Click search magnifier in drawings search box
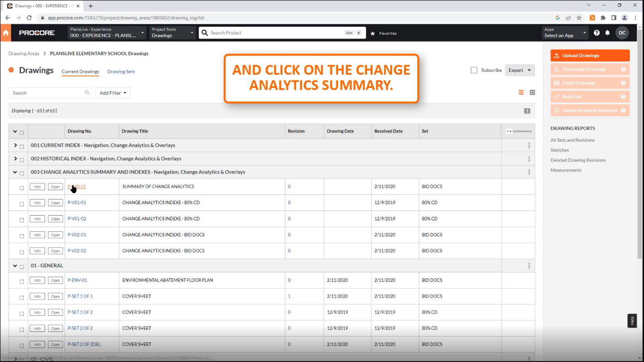644x362 pixels. pyautogui.click(x=87, y=93)
